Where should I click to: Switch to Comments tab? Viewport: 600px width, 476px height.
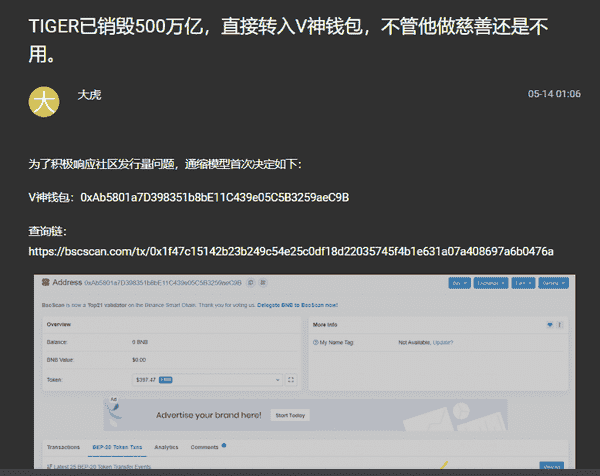pos(204,447)
